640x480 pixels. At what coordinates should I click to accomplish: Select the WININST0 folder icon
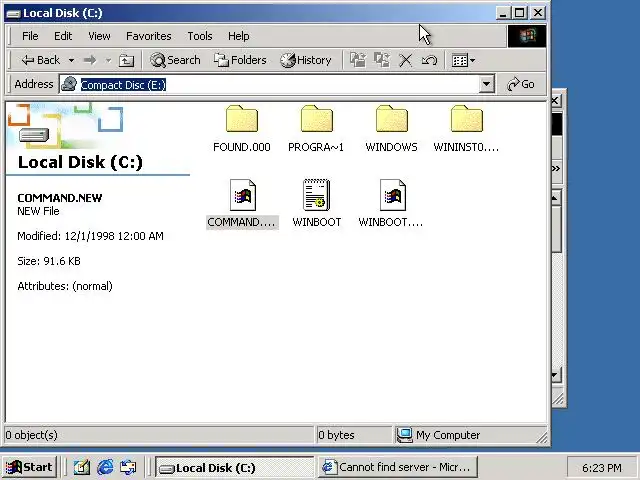pyautogui.click(x=467, y=119)
